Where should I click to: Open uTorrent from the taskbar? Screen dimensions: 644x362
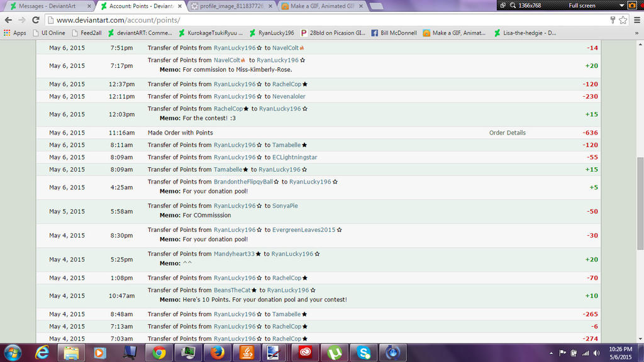pyautogui.click(x=333, y=353)
